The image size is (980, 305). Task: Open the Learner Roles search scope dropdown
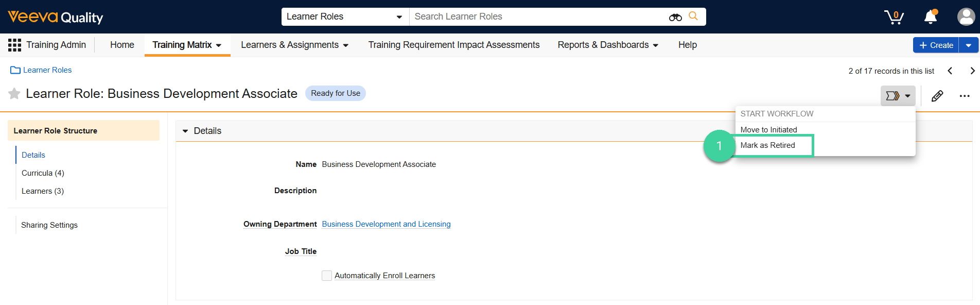pyautogui.click(x=345, y=16)
